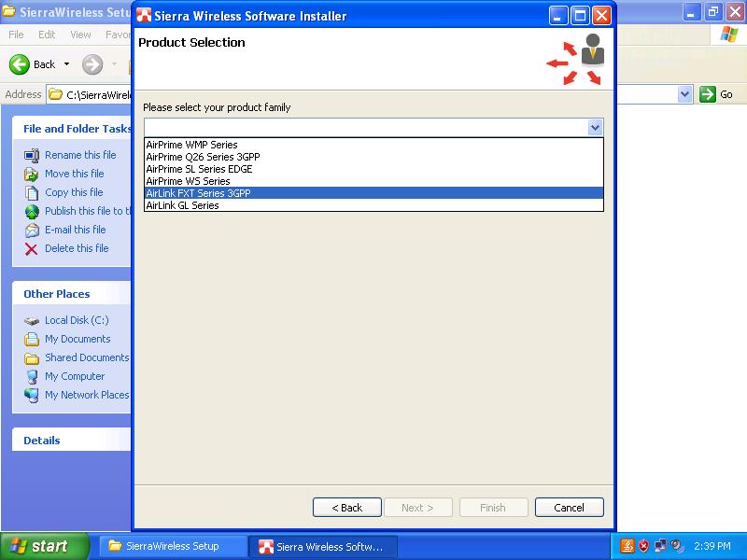Click the Shared Documents folder icon
This screenshot has height=560, width=747.
click(32, 358)
